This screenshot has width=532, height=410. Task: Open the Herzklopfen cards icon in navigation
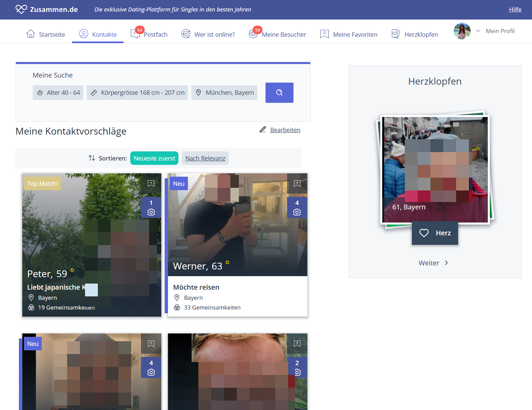pyautogui.click(x=396, y=34)
